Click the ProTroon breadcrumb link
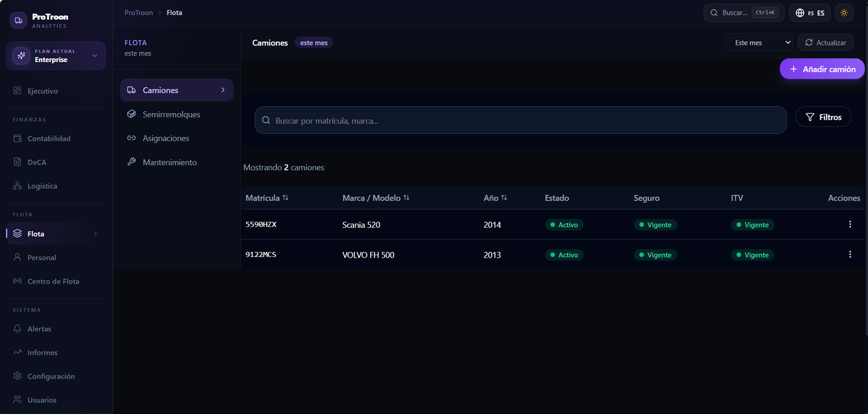This screenshot has height=414, width=868. point(139,12)
